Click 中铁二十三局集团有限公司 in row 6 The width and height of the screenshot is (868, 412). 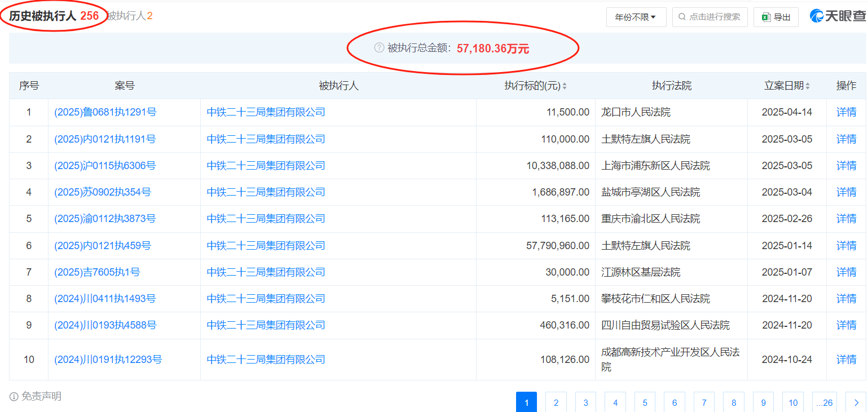point(266,245)
